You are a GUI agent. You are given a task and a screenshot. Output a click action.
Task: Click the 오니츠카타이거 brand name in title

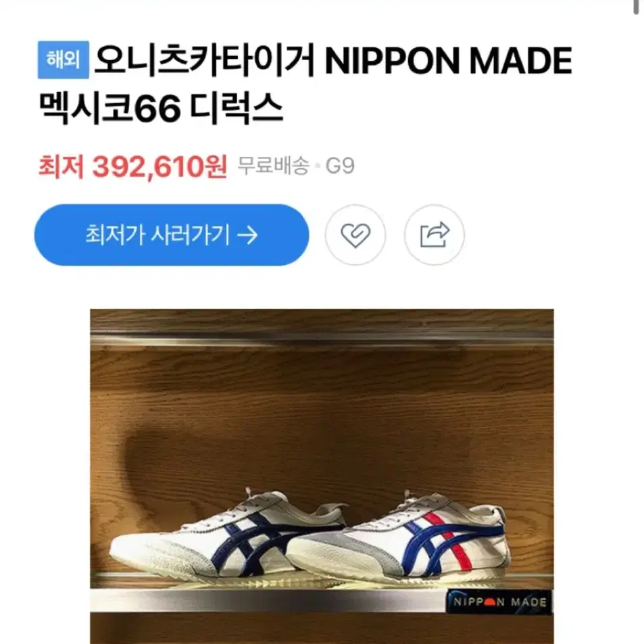204,61
